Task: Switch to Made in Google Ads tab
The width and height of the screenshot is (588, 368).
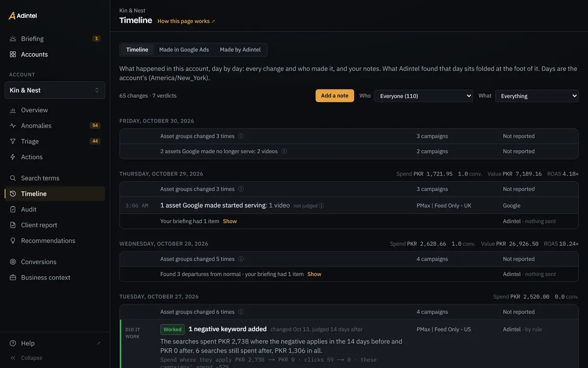Action: click(x=184, y=50)
